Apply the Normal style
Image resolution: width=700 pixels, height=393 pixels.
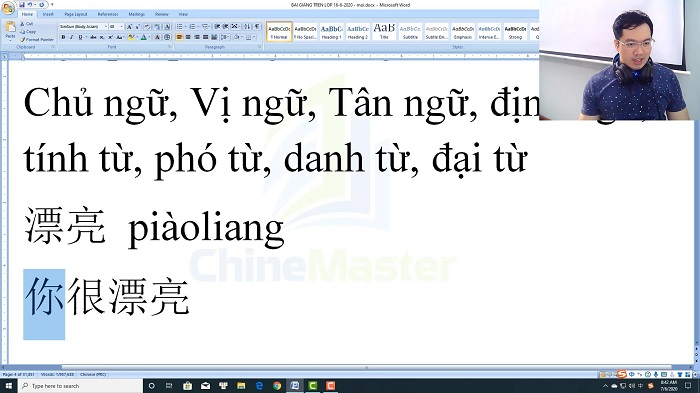[279, 32]
